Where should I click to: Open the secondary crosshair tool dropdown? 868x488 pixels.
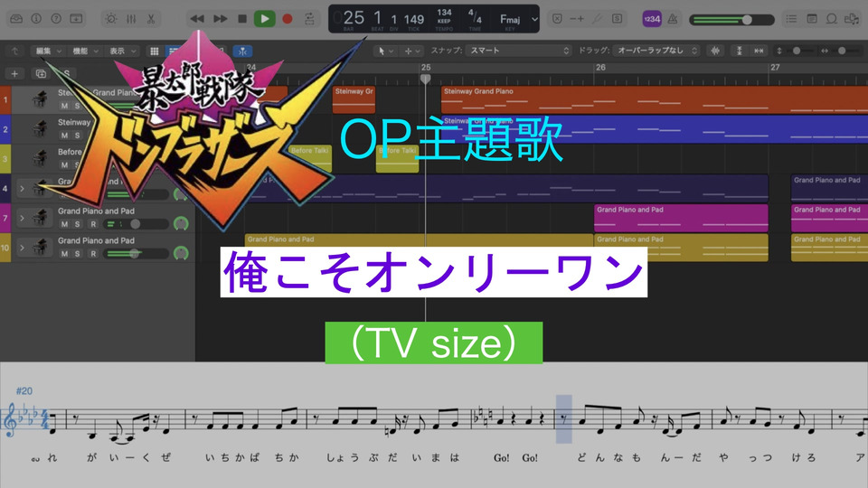(x=412, y=51)
